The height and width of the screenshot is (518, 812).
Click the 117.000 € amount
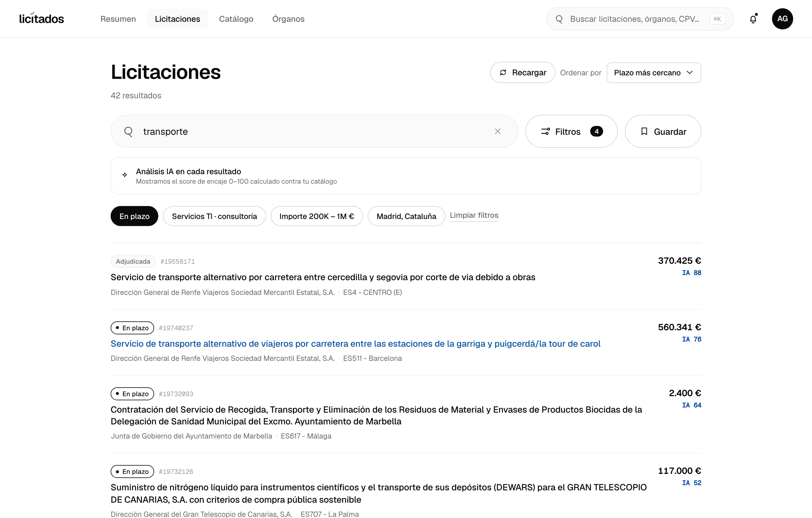pos(680,471)
